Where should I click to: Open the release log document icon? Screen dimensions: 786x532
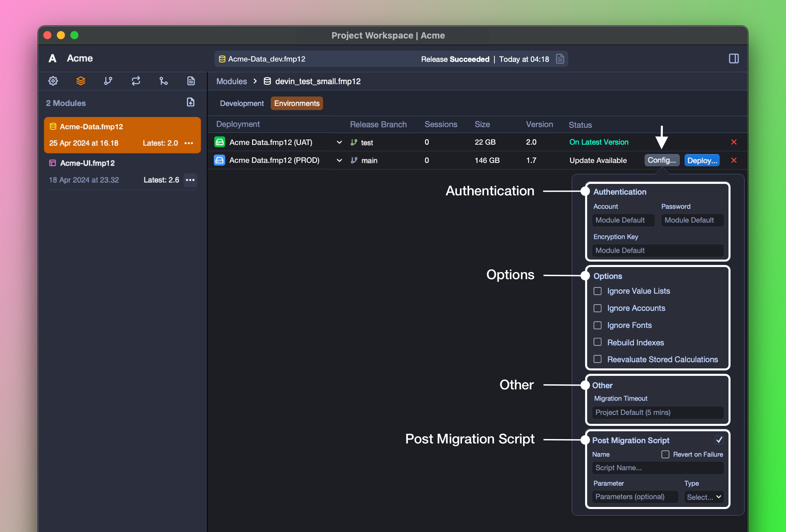[560, 59]
